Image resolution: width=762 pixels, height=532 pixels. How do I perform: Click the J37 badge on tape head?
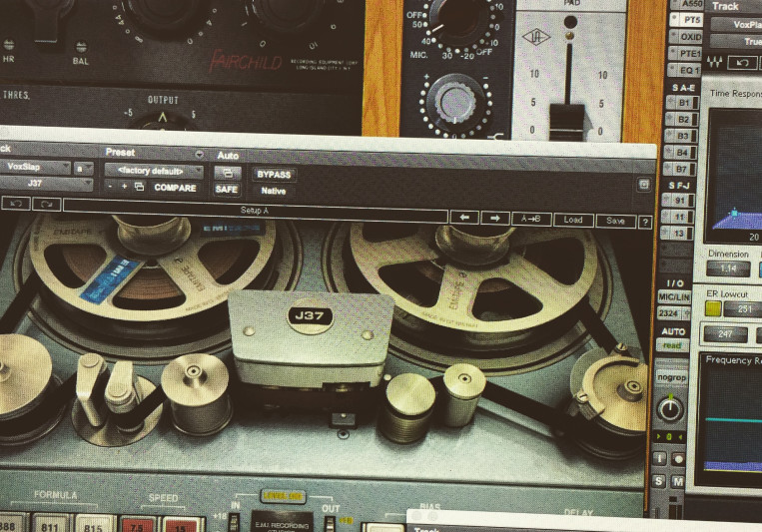click(310, 316)
